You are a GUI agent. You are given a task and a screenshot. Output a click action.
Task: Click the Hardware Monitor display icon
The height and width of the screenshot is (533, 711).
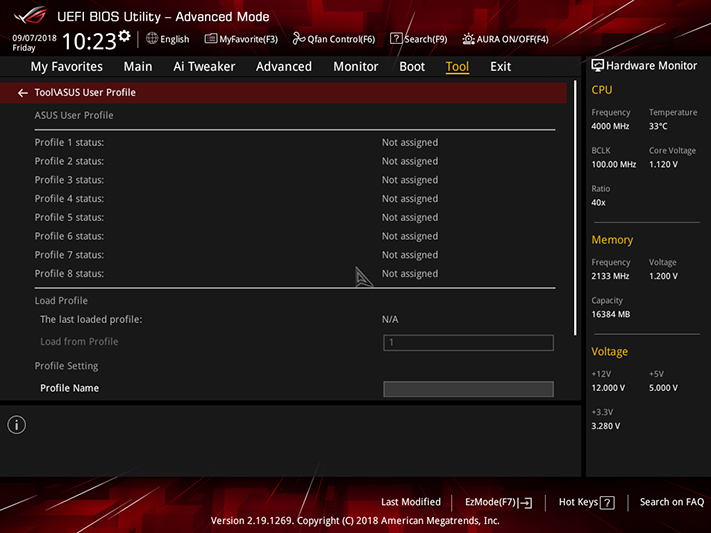coord(598,65)
